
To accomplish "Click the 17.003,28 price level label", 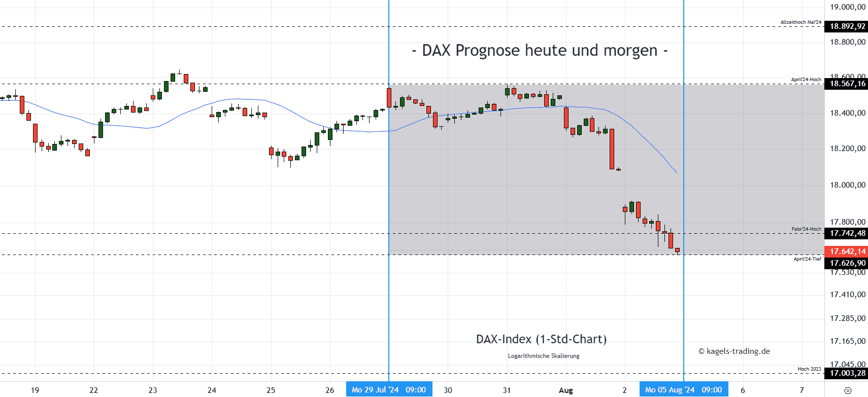I will (x=846, y=373).
